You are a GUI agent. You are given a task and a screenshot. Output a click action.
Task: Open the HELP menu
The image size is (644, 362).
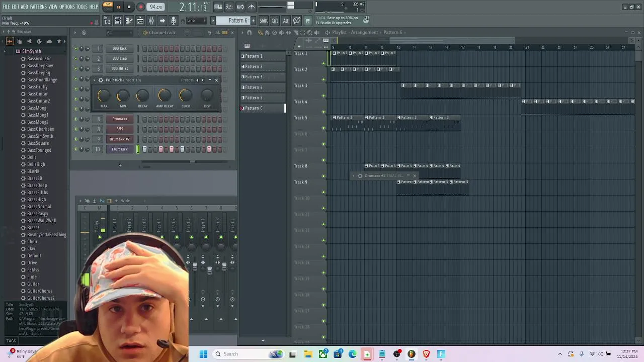(x=94, y=7)
